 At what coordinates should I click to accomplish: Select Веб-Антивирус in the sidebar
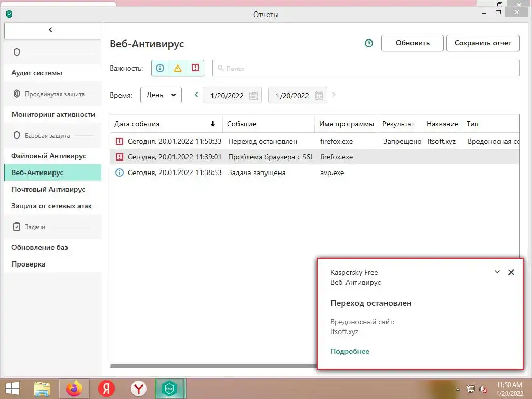tap(52, 172)
